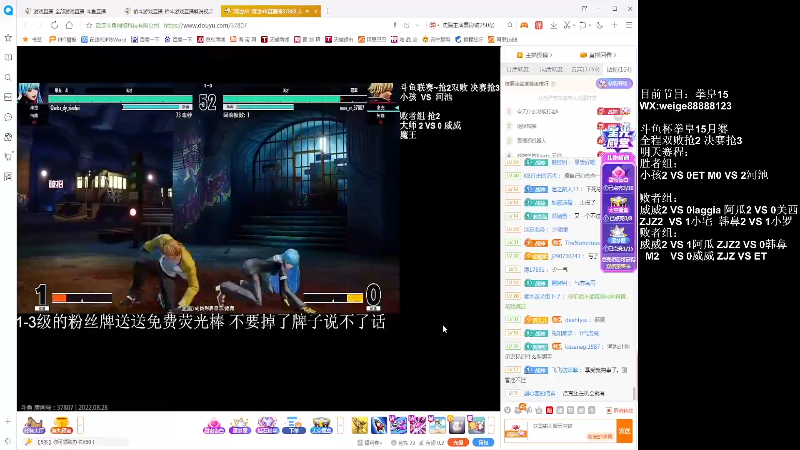This screenshot has width=800, height=450.
Task: Open the add-tab plus icon in the toolbar
Action: [614, 25]
